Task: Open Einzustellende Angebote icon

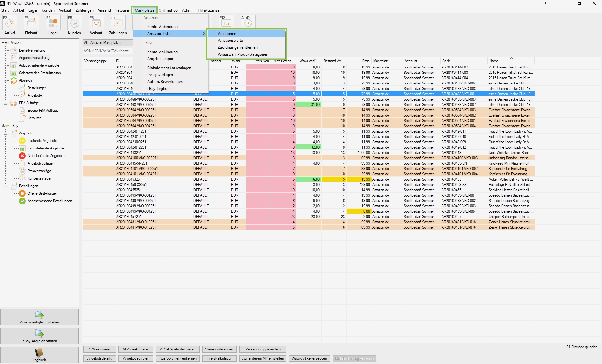Action: coord(22,148)
